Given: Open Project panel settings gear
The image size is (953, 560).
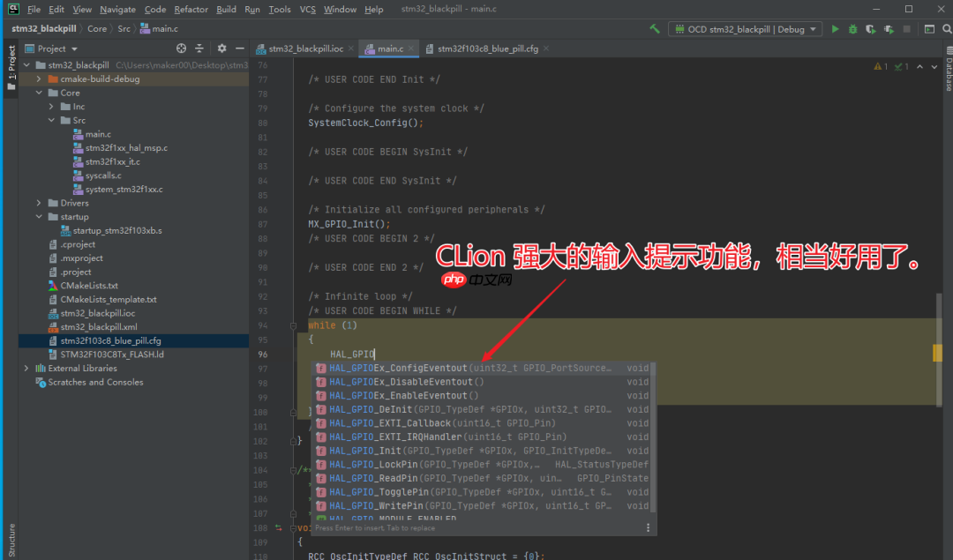Looking at the screenshot, I should (221, 50).
